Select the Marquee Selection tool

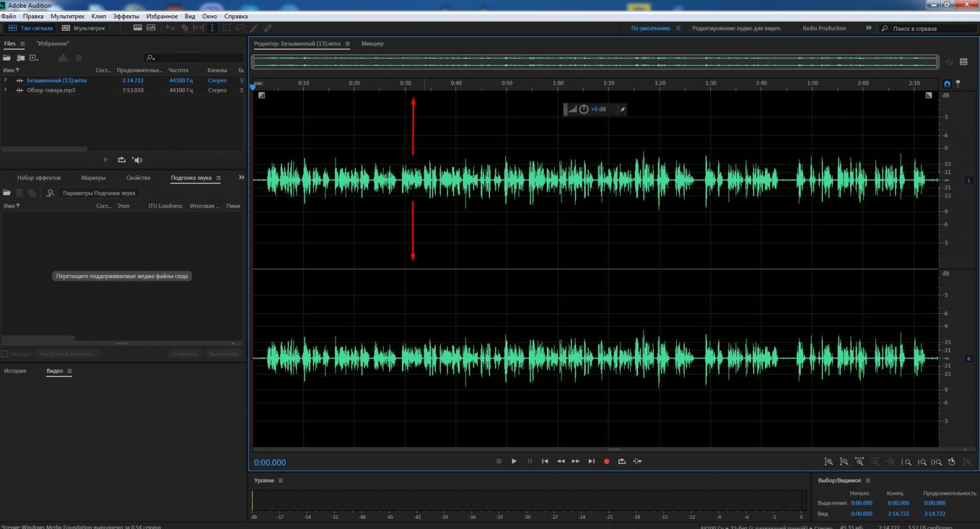click(226, 28)
